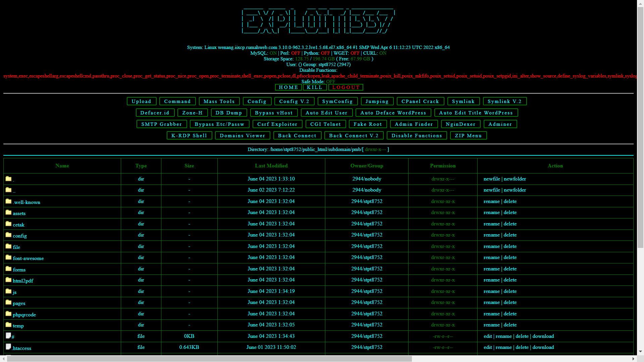Click the vertical scrollbar thumb
The image size is (644, 362).
tap(640, 127)
